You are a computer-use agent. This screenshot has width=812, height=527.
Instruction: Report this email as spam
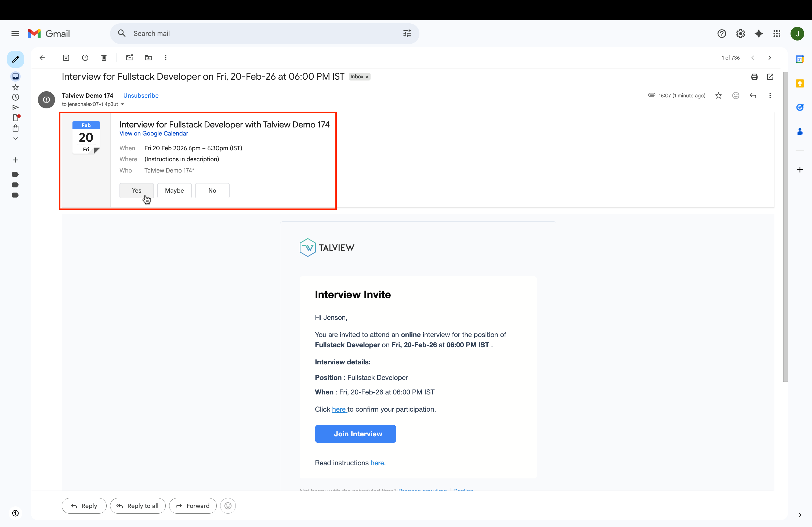[x=85, y=58]
